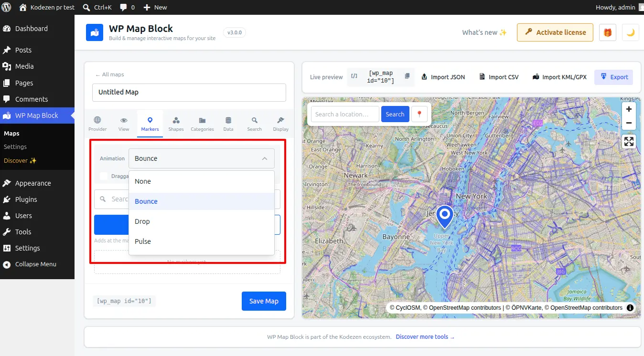Image resolution: width=644 pixels, height=356 pixels.
Task: Choose Bounce from the Animation options list
Action: (x=202, y=201)
